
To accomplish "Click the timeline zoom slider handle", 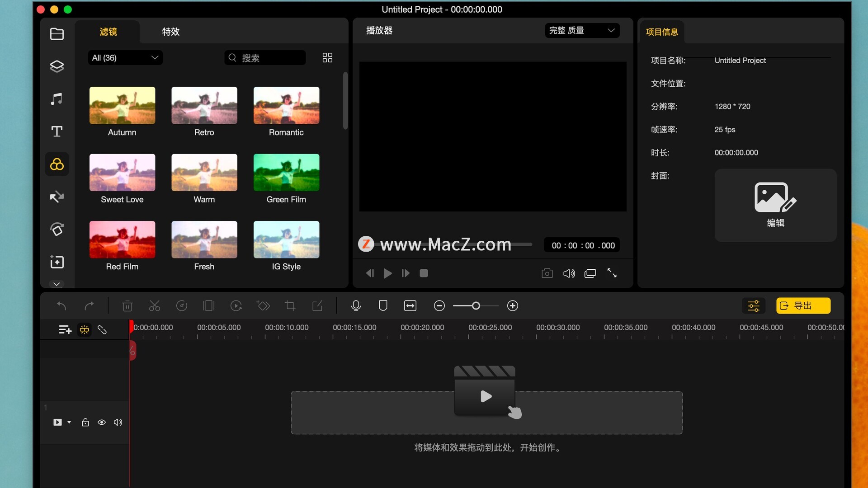I will click(476, 306).
